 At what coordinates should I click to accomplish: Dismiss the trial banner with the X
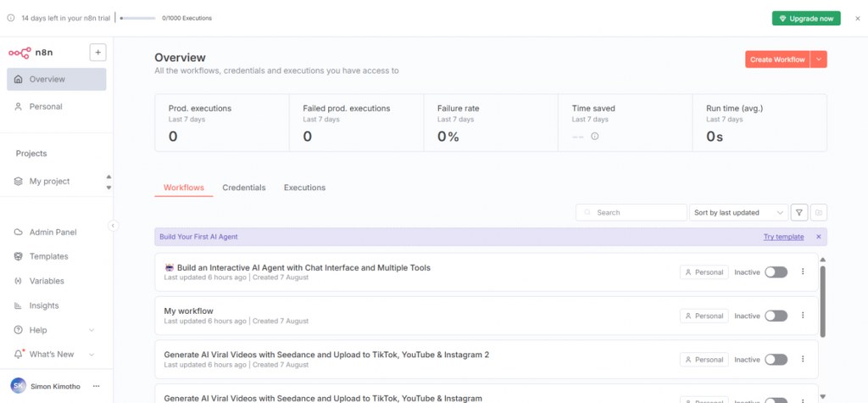[858, 19]
